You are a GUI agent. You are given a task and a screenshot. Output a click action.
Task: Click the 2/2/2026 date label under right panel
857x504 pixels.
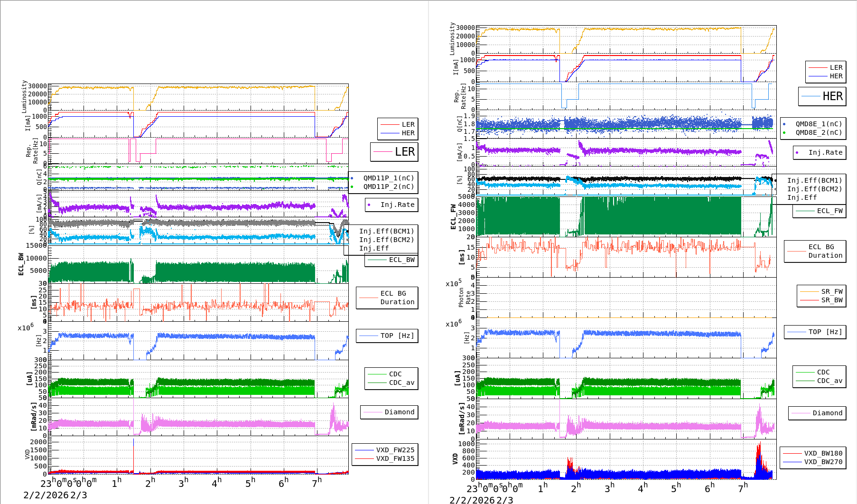[472, 500]
